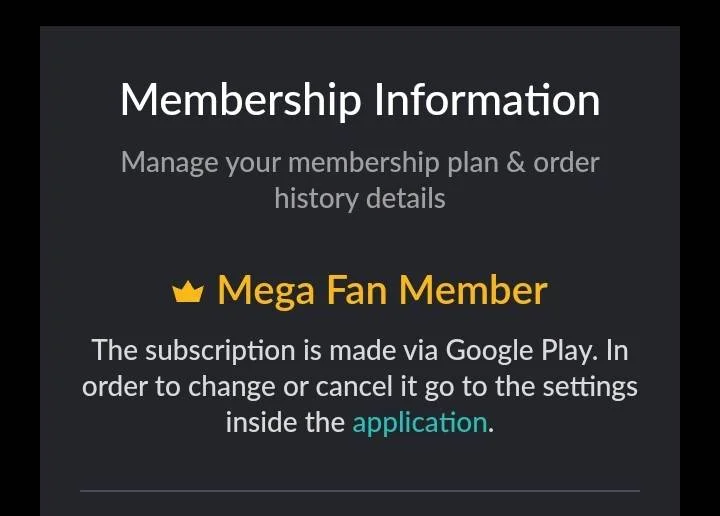Viewport: 720px width, 516px height.
Task: Click the word "Information" in the heading
Action: click(487, 100)
